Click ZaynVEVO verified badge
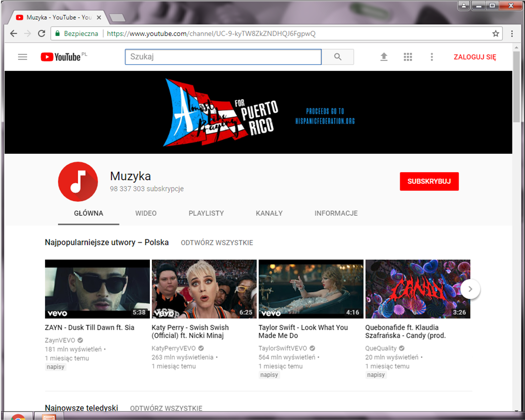525x420 pixels. (x=80, y=341)
